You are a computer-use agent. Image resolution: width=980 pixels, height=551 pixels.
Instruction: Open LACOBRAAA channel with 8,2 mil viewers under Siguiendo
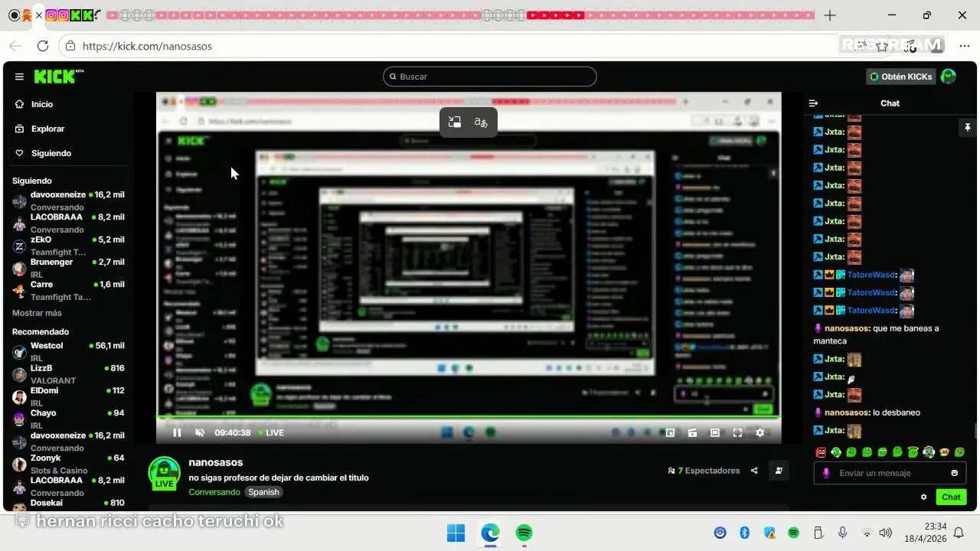point(68,223)
